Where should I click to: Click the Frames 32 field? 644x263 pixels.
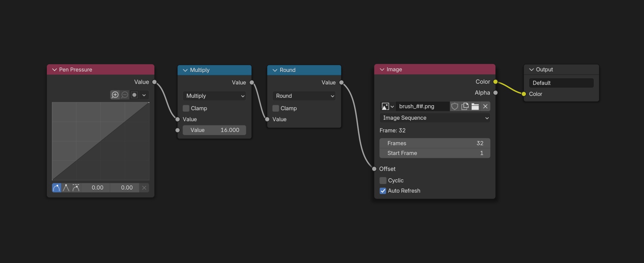click(x=435, y=143)
